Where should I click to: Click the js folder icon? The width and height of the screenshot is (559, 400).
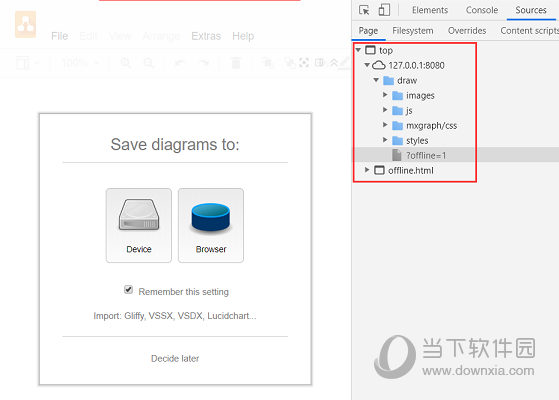point(398,111)
